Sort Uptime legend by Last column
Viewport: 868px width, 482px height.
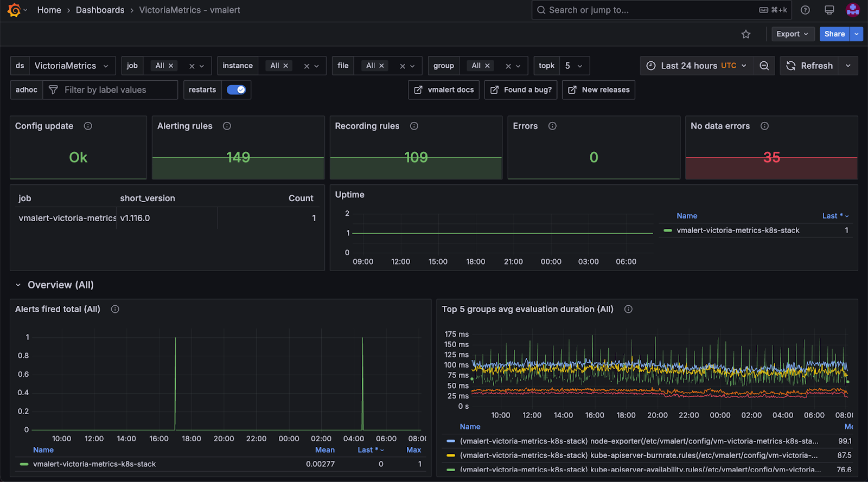(x=835, y=216)
